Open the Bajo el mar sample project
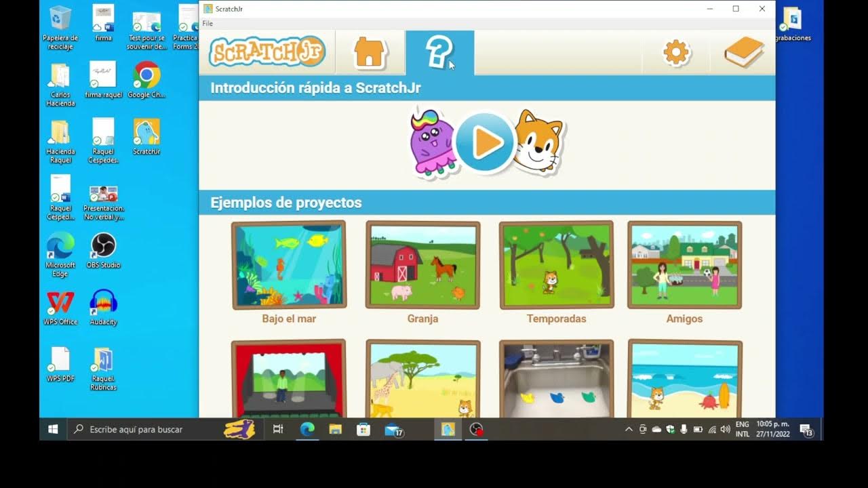868x488 pixels. coord(289,265)
